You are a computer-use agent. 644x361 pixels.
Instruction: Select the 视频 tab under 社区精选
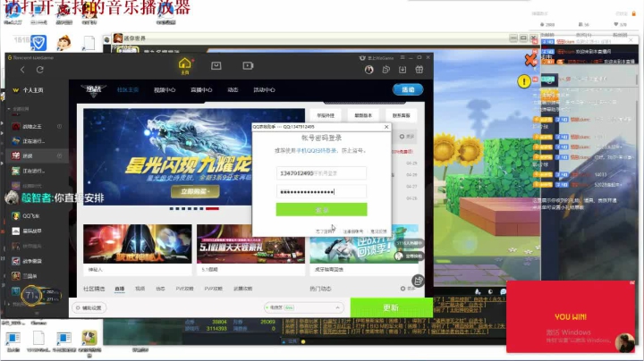click(x=140, y=289)
